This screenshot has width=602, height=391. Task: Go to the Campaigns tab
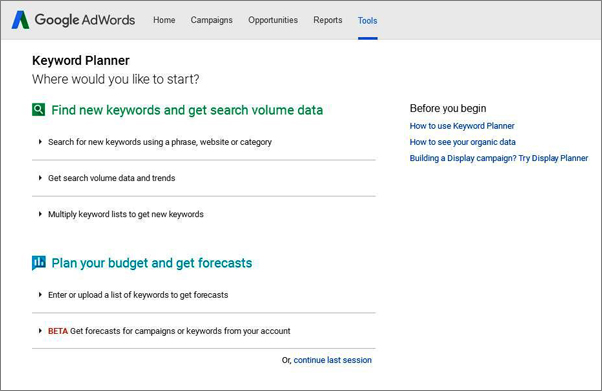pos(212,20)
